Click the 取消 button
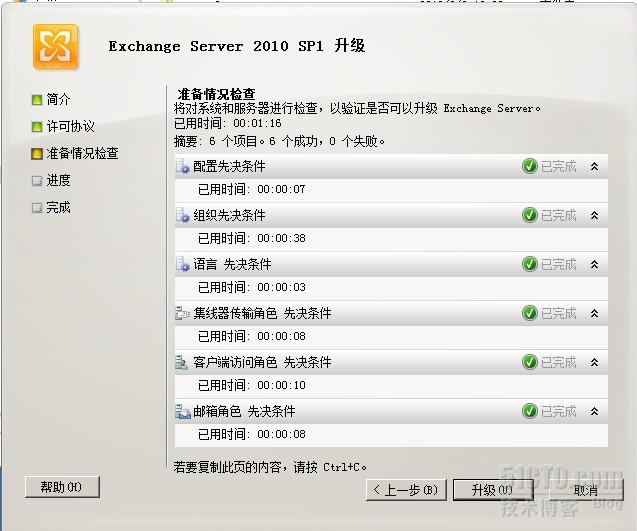Screen dimensions: 637x531 coord(586,490)
